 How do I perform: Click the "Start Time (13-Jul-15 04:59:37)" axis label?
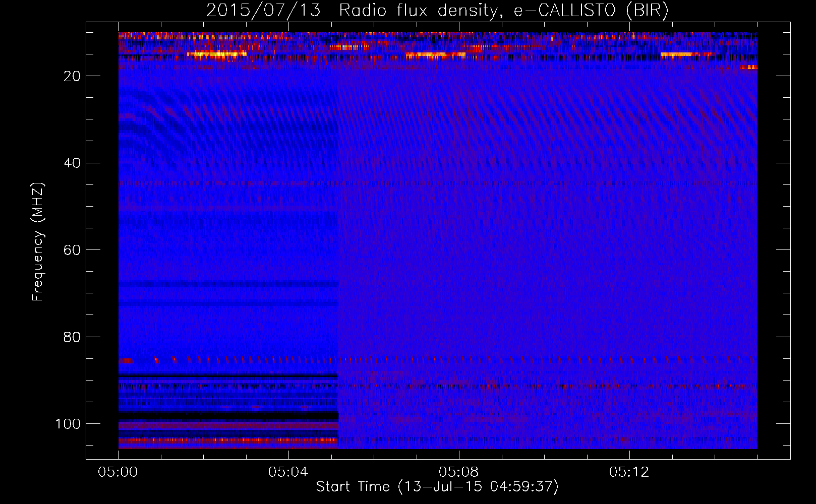point(437,487)
